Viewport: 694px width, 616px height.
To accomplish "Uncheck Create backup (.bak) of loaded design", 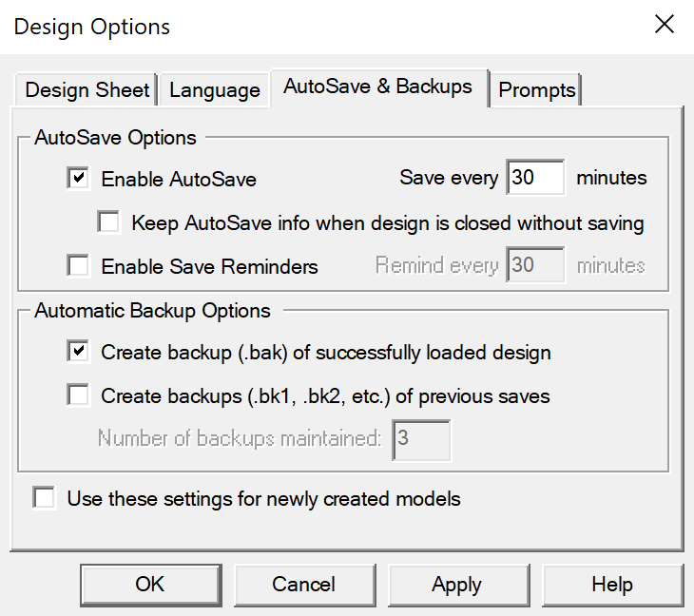I will [78, 352].
